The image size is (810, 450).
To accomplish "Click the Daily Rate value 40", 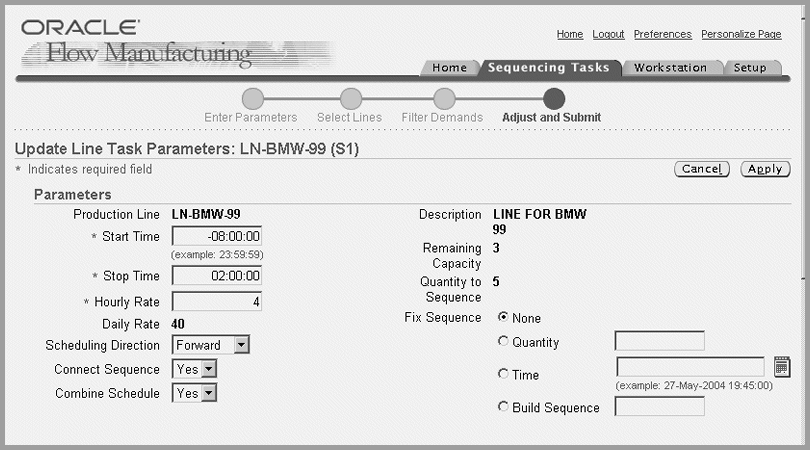I will click(178, 324).
